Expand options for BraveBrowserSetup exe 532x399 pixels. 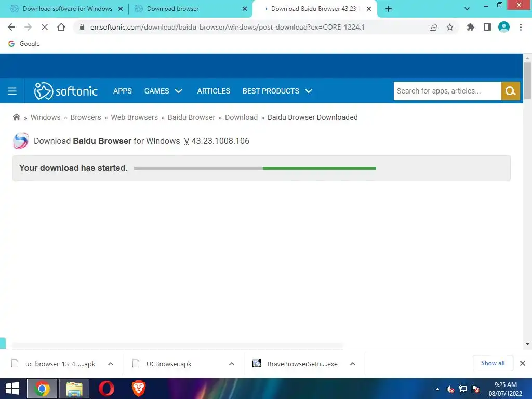pyautogui.click(x=353, y=364)
